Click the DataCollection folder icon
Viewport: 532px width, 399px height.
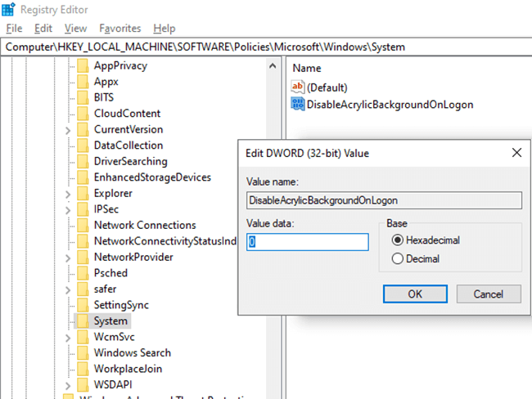pos(83,145)
